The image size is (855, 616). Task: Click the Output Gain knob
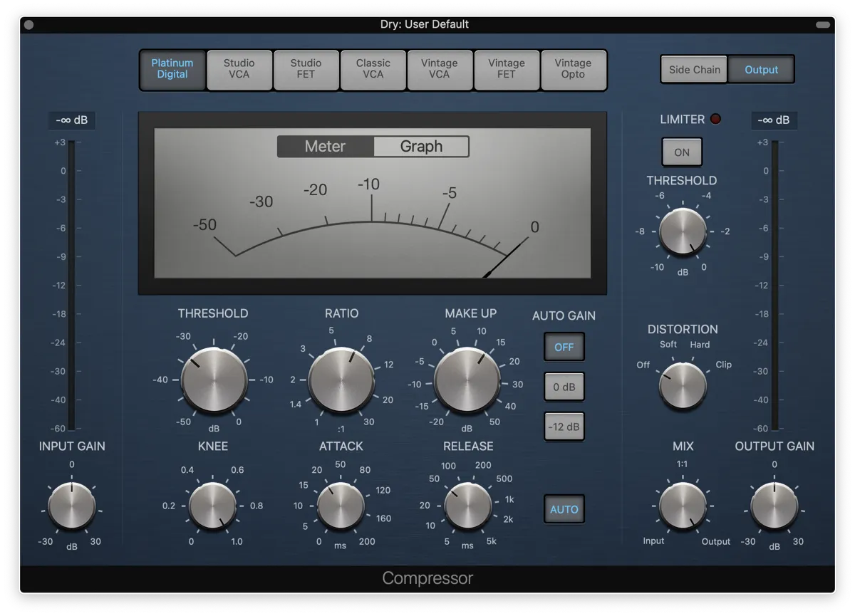774,506
